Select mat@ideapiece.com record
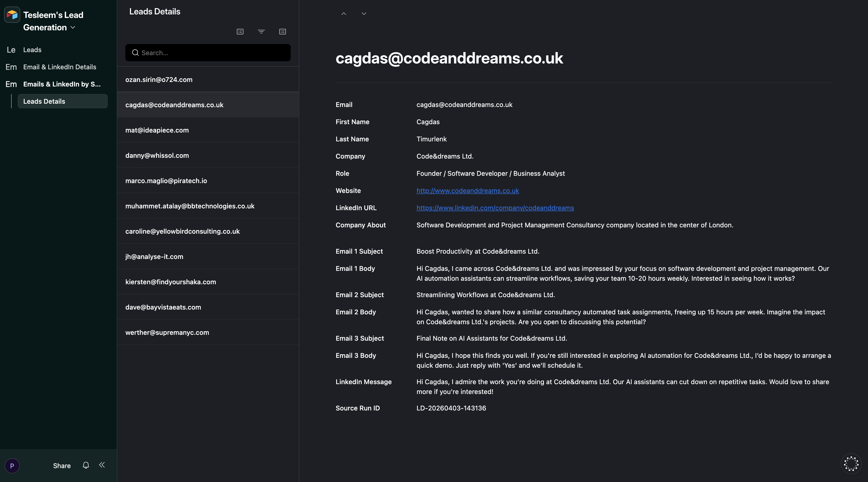Viewport: 868px width, 482px height. (208, 130)
